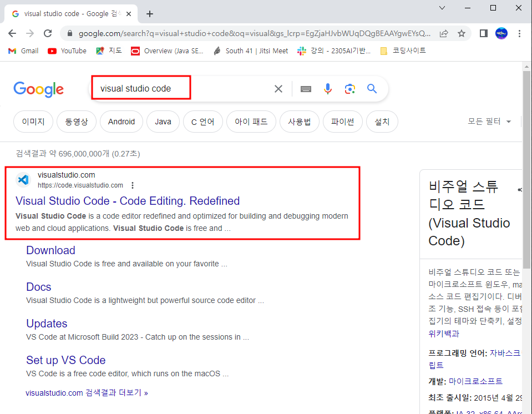Select the C 언어 filter chip
Screen dimensions: 532x414
(x=203, y=122)
